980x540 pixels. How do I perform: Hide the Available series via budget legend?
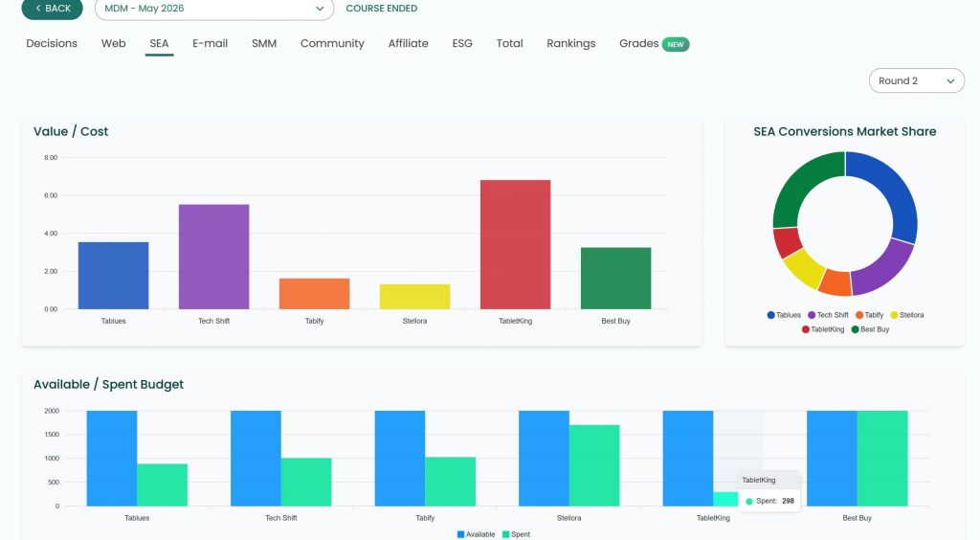pos(476,534)
